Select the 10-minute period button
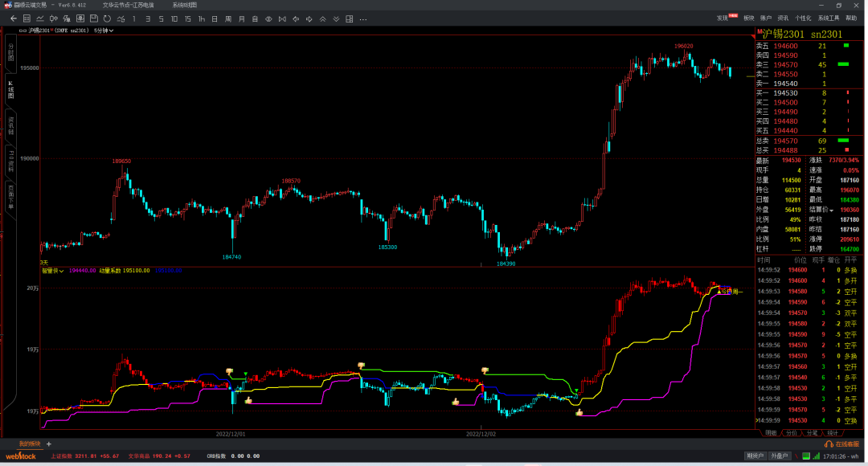The image size is (868, 466). 174,18
